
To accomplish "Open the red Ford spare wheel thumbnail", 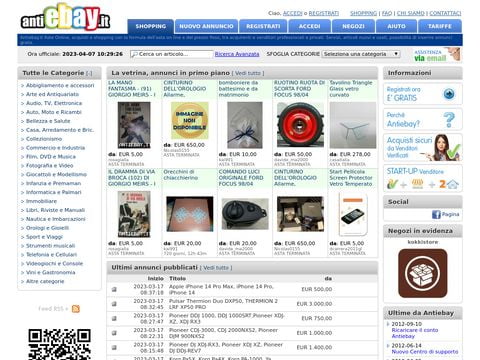I will click(x=300, y=125).
